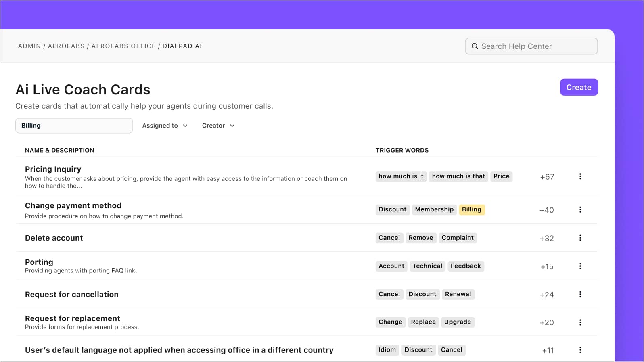
Task: Click the magnifier icon in Help Center search
Action: [x=475, y=46]
